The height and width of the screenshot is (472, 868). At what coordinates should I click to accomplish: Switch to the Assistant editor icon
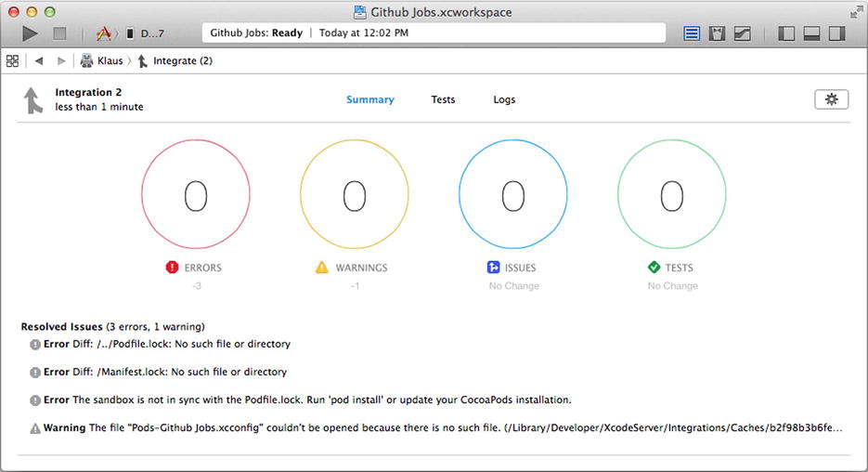coord(717,33)
